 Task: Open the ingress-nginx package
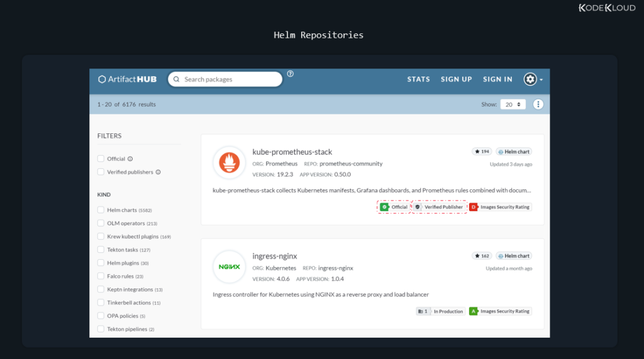click(x=274, y=257)
